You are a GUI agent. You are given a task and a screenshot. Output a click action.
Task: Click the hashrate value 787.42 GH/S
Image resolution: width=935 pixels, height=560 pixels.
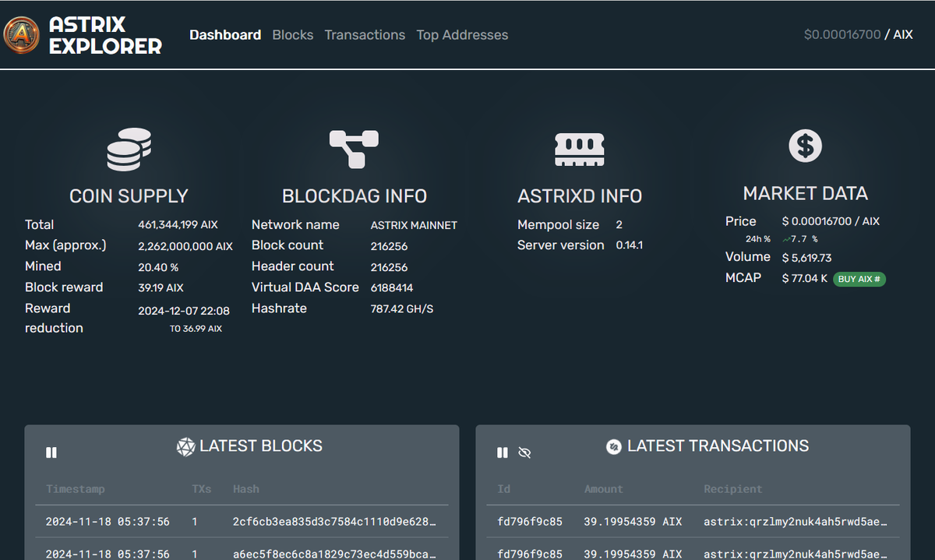pos(401,309)
